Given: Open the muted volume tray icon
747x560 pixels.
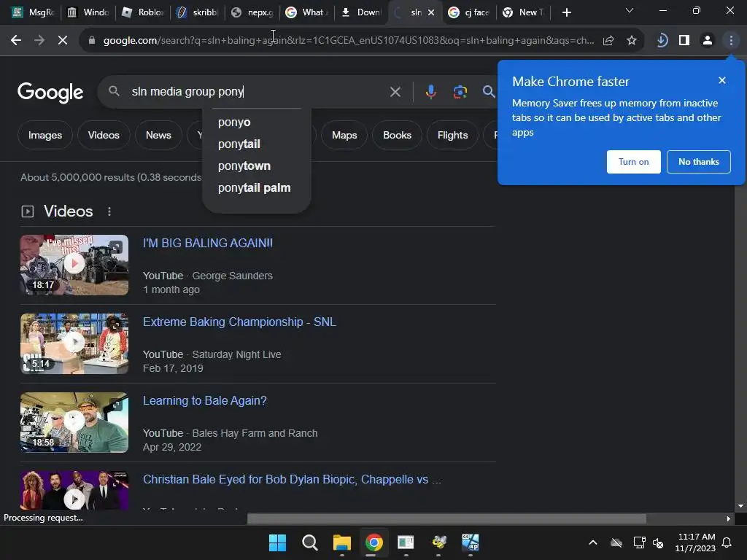Looking at the screenshot, I should click(x=658, y=542).
